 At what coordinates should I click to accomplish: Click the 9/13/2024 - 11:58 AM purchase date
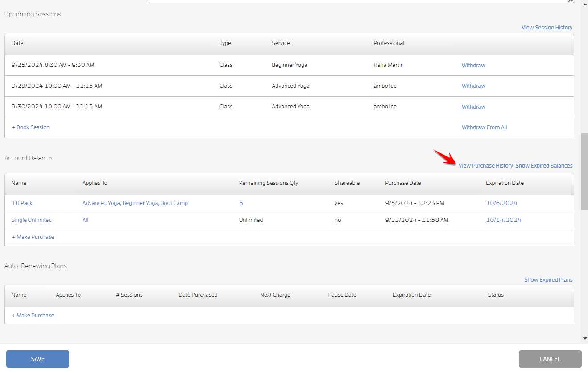pyautogui.click(x=417, y=220)
